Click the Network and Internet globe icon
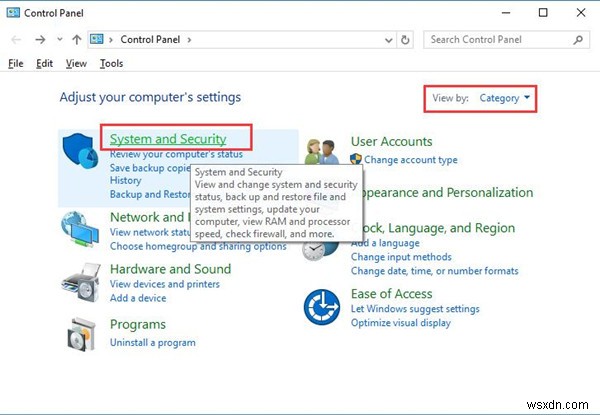Screen dimensions: 600x415 click(81, 227)
